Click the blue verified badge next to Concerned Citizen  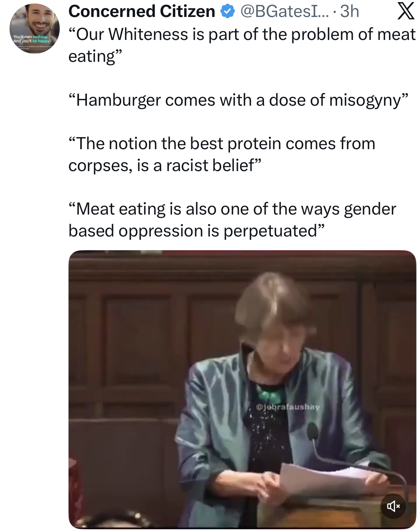coord(228,12)
